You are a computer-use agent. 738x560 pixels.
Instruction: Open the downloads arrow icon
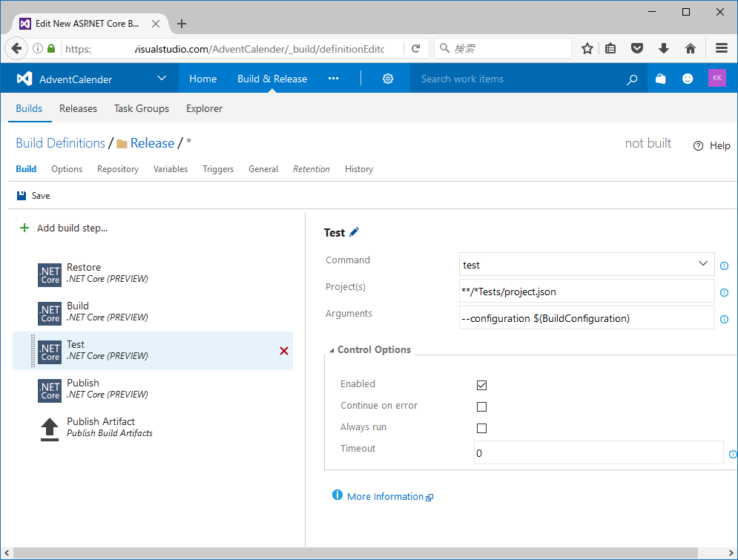click(x=664, y=48)
